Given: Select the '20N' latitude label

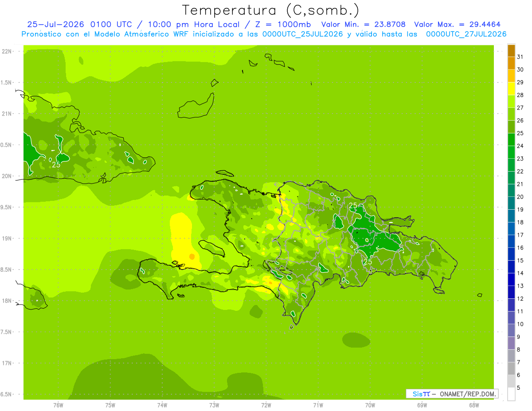Looking at the screenshot, I should coord(7,176).
